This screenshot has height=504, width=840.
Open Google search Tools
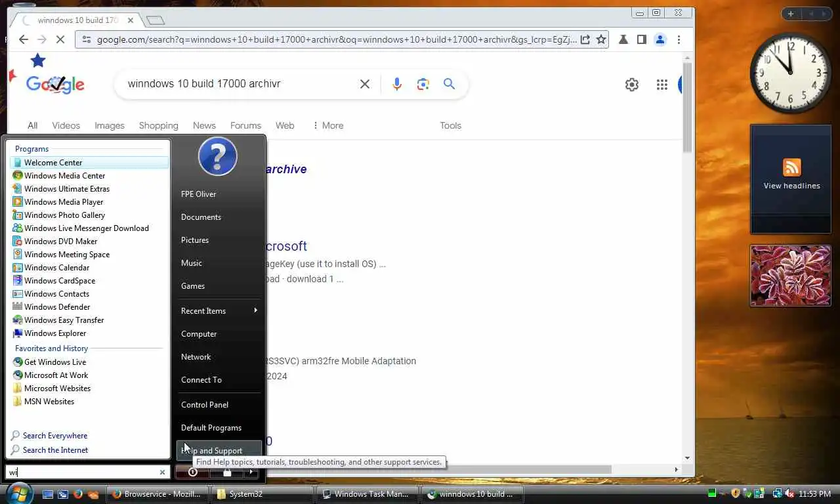tap(450, 125)
